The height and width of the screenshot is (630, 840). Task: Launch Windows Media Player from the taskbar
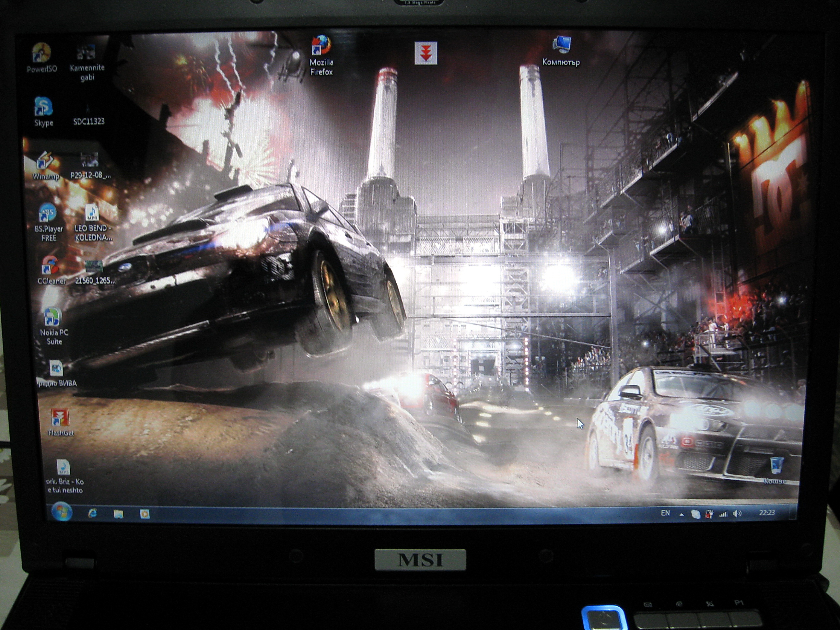click(x=145, y=514)
